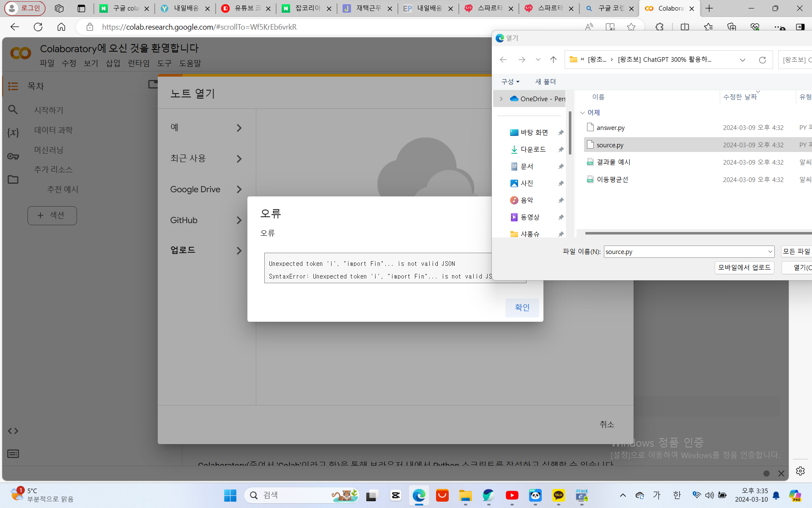Click 확인 in the 오류 dialog

522,307
